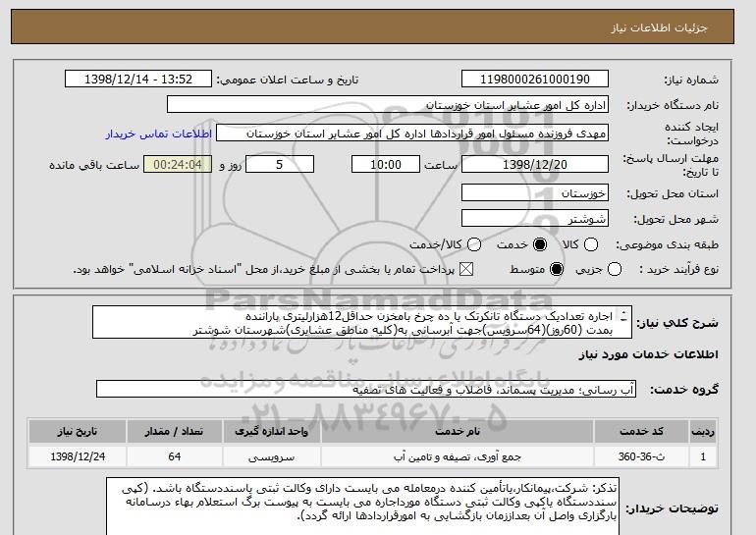Click the general need description text box
The image size is (756, 535).
tap(362, 322)
